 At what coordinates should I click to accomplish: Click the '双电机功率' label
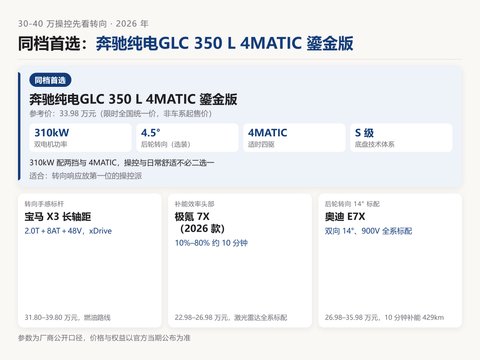(x=51, y=144)
